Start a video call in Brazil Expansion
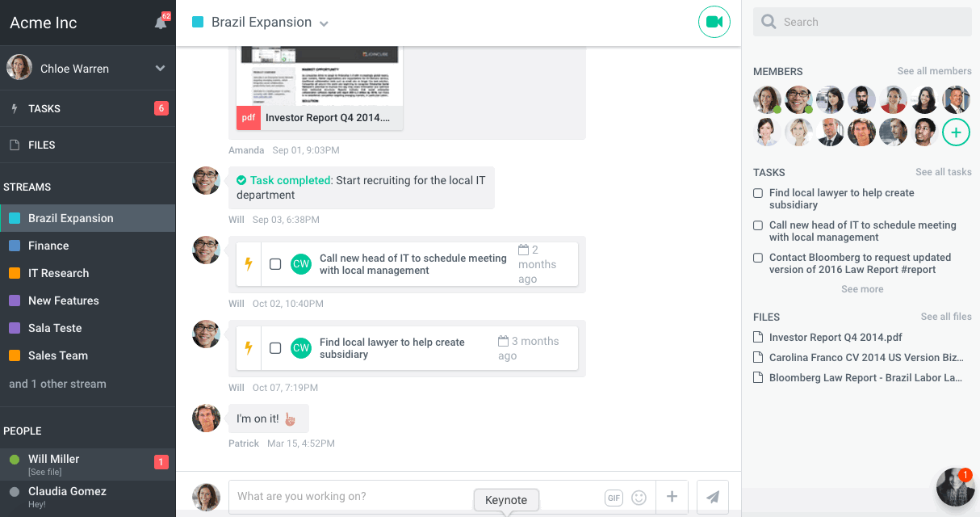This screenshot has height=517, width=980. [714, 23]
